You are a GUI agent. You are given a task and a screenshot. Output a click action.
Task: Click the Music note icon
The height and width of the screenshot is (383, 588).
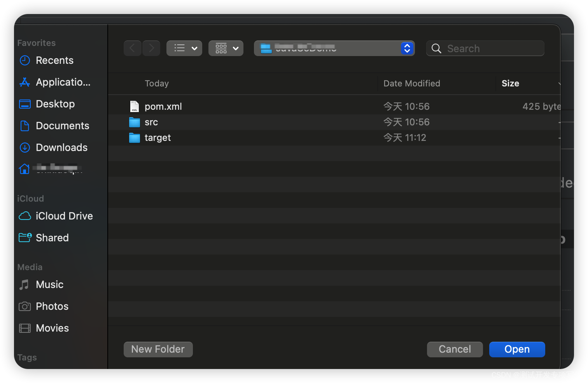(24, 285)
